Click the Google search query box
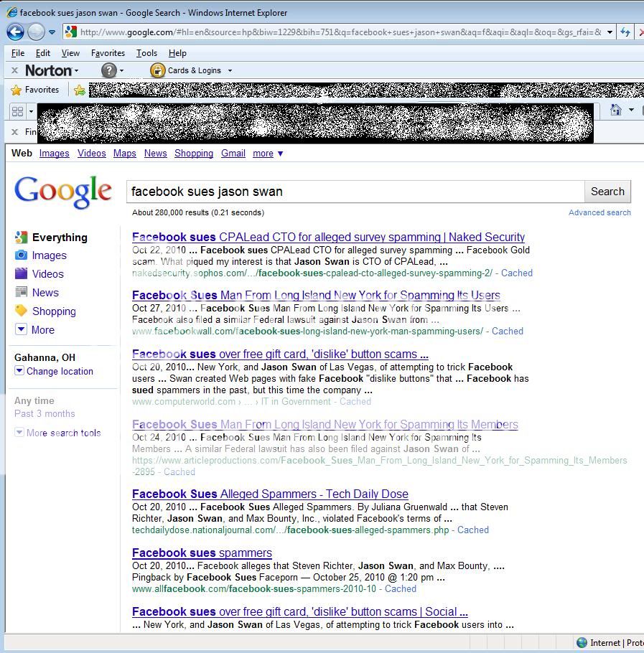 pyautogui.click(x=355, y=192)
